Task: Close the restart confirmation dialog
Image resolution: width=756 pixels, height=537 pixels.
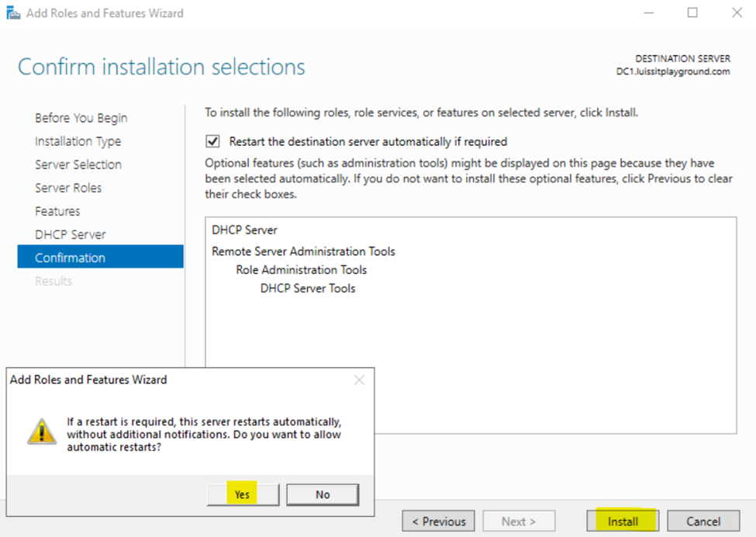Action: click(x=359, y=380)
